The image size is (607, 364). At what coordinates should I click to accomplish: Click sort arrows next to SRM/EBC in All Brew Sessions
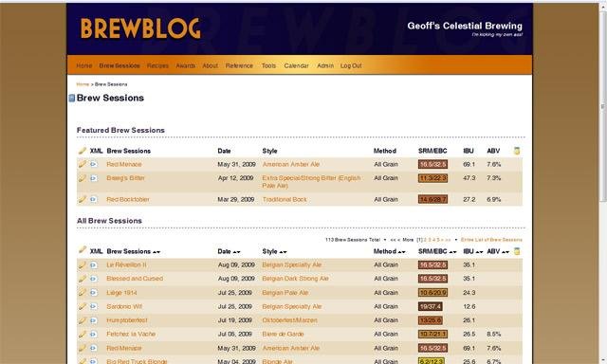(452, 252)
